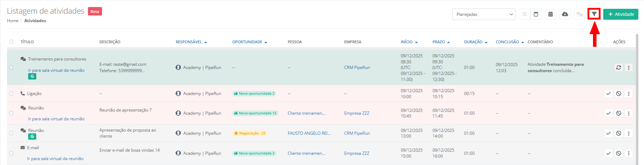Tick the E-mail activity row checkbox
Image resolution: width=644 pixels, height=165 pixels.
[x=11, y=153]
